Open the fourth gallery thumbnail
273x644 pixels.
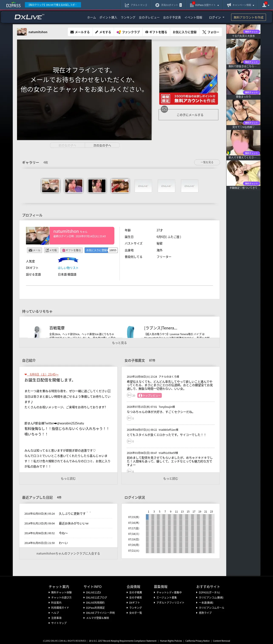(120, 186)
